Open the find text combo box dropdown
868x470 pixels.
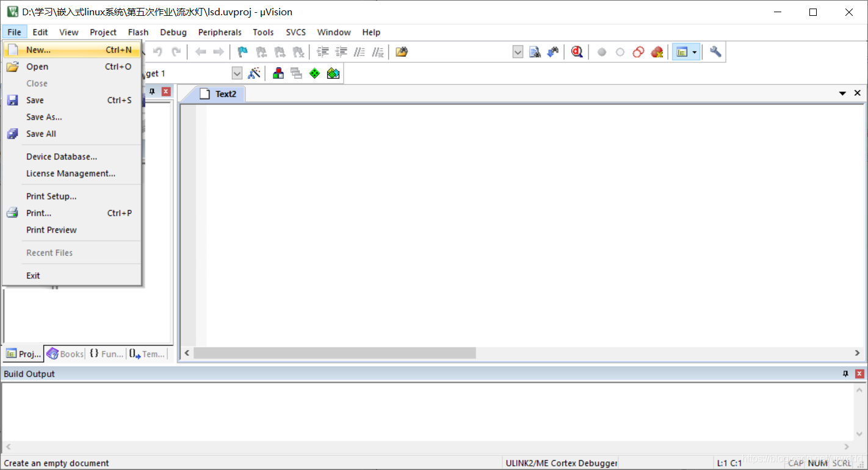click(518, 52)
